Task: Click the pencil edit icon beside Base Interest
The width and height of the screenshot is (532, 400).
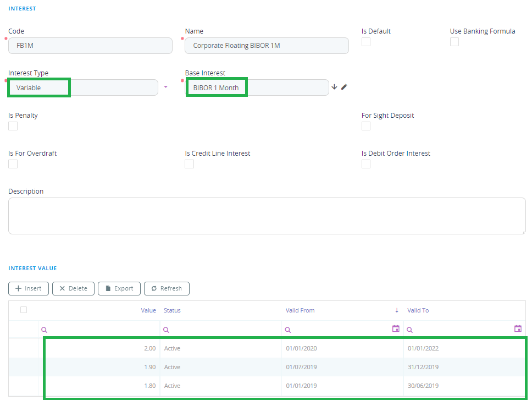Action: pos(344,87)
